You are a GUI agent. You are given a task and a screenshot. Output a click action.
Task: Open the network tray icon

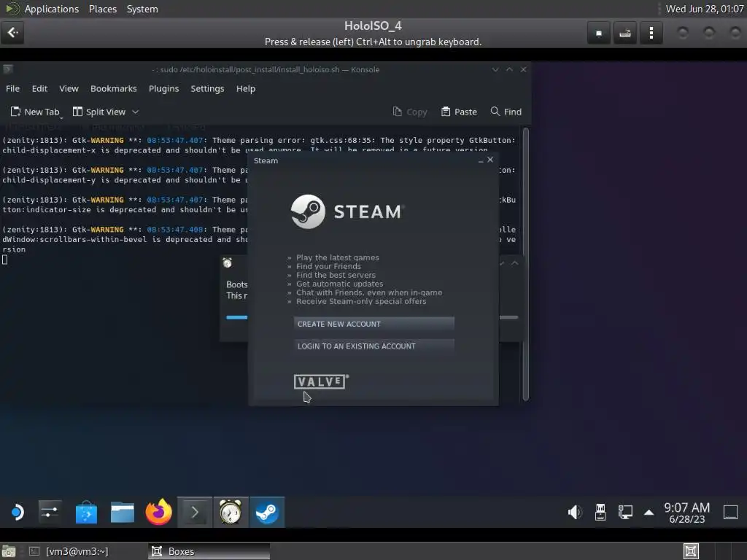coord(625,513)
